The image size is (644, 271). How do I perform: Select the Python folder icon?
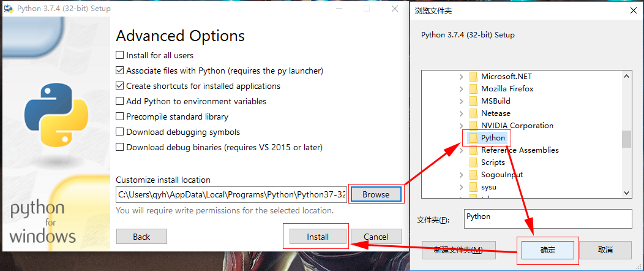click(474, 138)
